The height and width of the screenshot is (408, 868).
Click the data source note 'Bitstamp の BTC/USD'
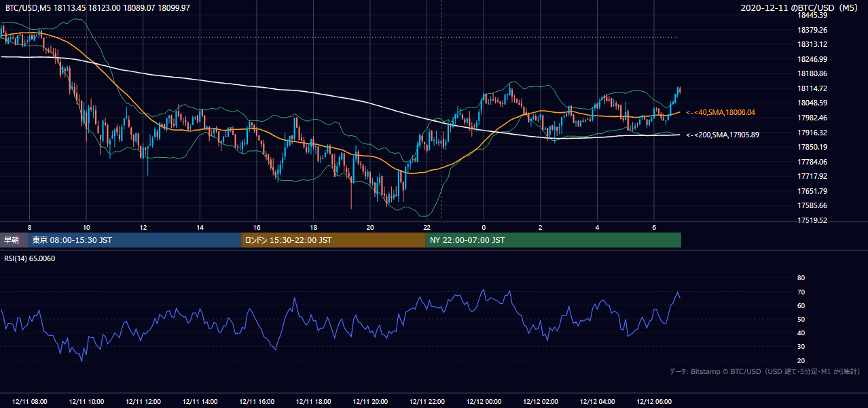coord(765,371)
